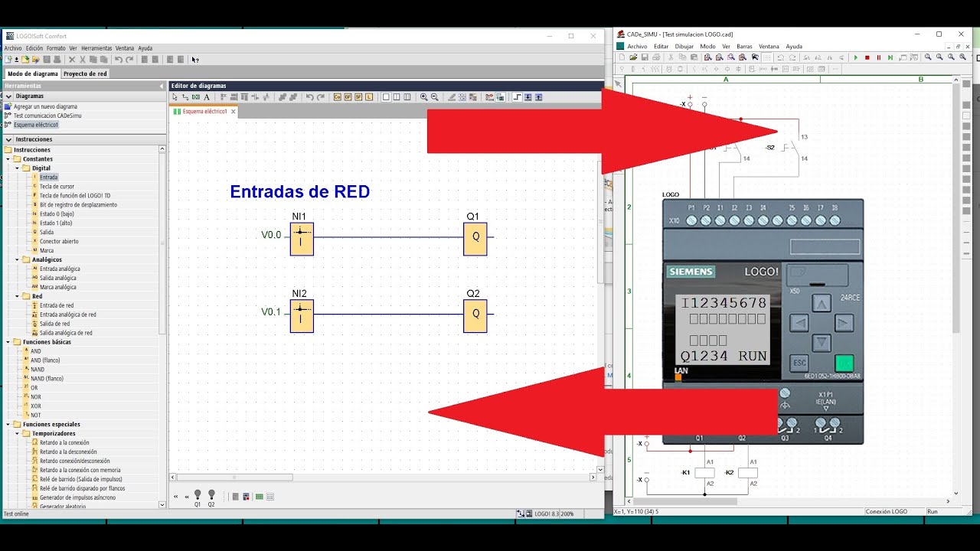Open Barras menu in CADe_SIMU
980x551 pixels.
tap(744, 47)
